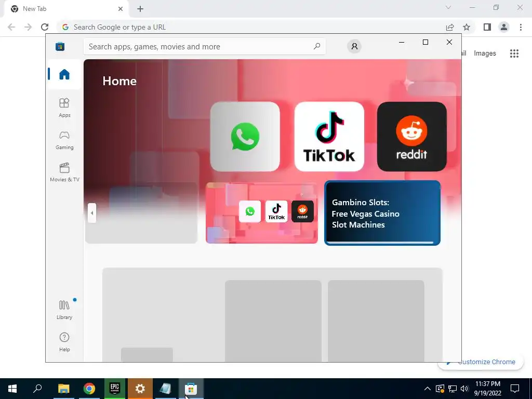Screen dimensions: 532x399
Task: Minimize the Microsoft Store window
Action: [402, 42]
